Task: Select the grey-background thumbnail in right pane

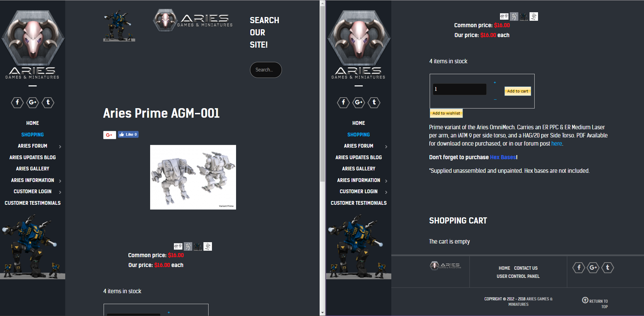Action: (514, 16)
